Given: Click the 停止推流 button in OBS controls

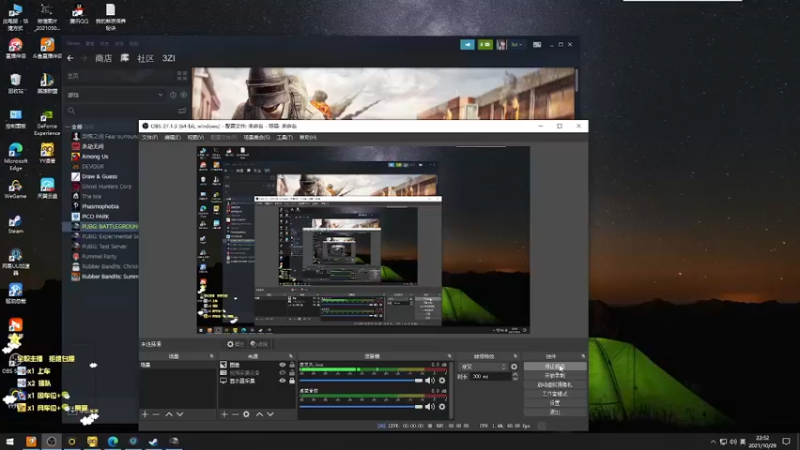Looking at the screenshot, I should [x=555, y=366].
